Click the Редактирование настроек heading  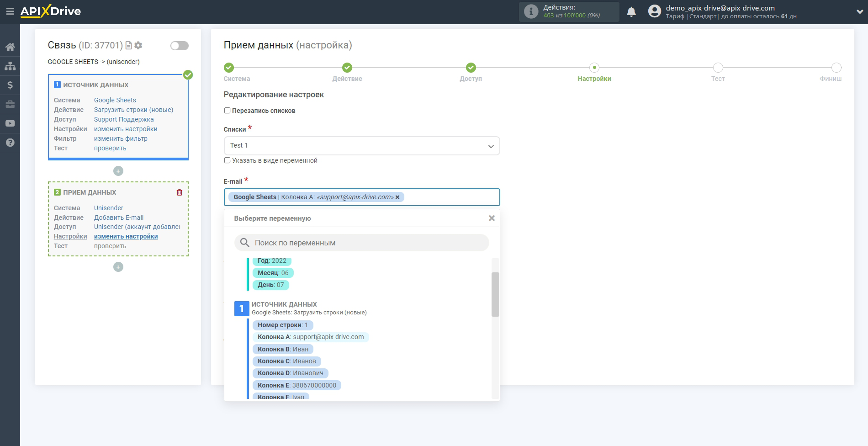[274, 95]
